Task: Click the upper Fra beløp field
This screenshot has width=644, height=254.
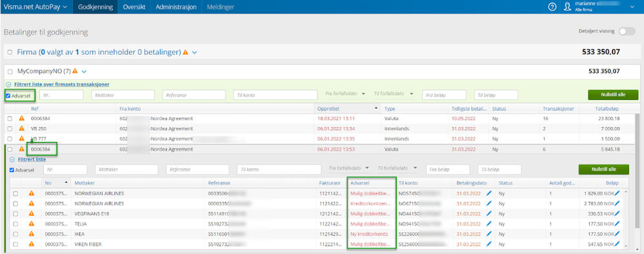Action: (444, 95)
